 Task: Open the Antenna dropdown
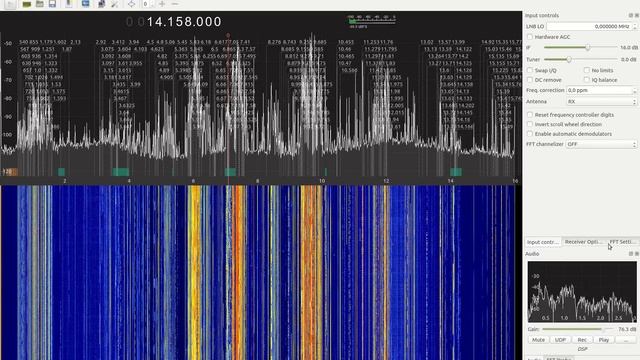coord(602,101)
